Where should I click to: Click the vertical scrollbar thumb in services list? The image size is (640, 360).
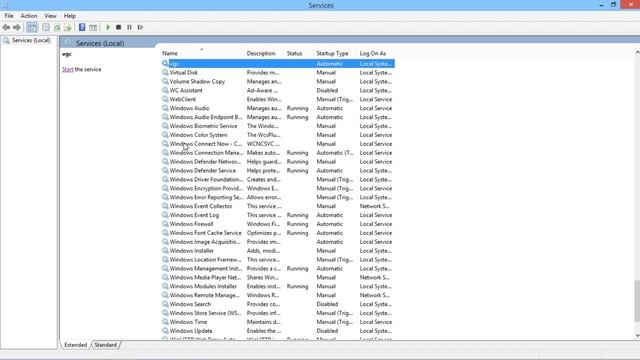point(637,301)
